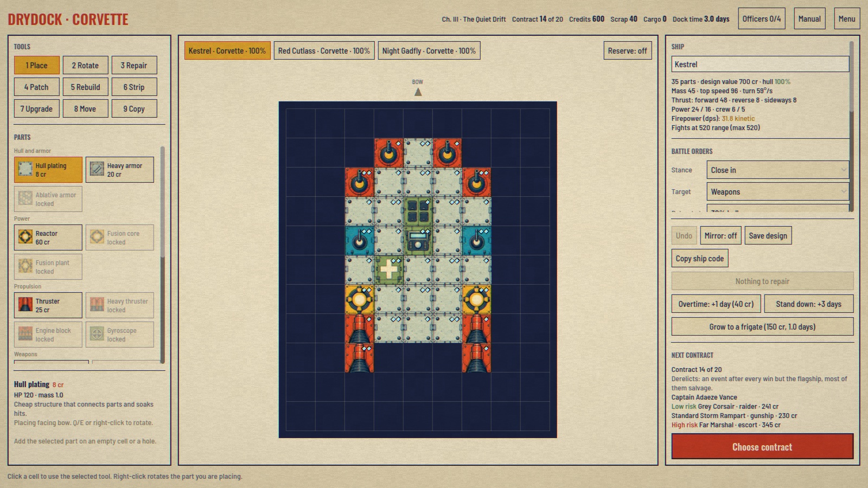The height and width of the screenshot is (488, 868).
Task: Select the 2 Rotate tool
Action: (x=85, y=65)
